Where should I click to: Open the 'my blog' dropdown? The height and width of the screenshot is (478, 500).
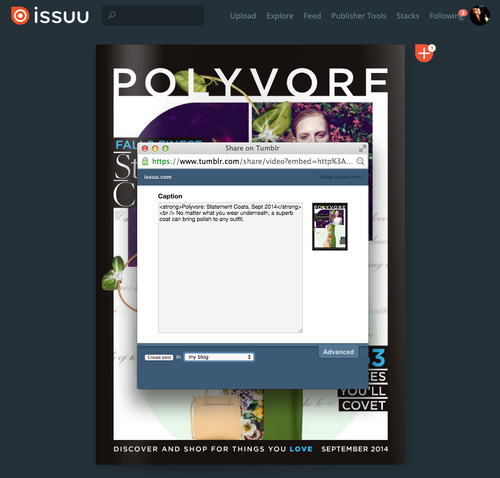pos(219,357)
